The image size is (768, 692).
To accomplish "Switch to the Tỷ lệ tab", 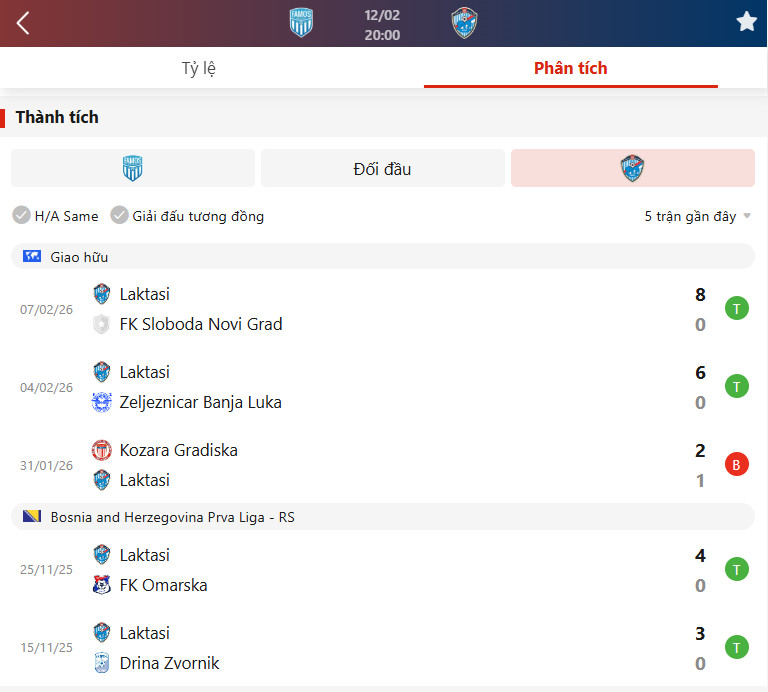I will click(x=198, y=68).
